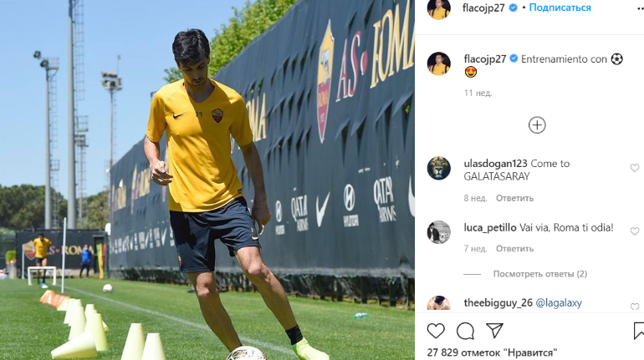This screenshot has height=360, width=644.
Task: Open theebigguy_26 username link
Action: (x=498, y=303)
